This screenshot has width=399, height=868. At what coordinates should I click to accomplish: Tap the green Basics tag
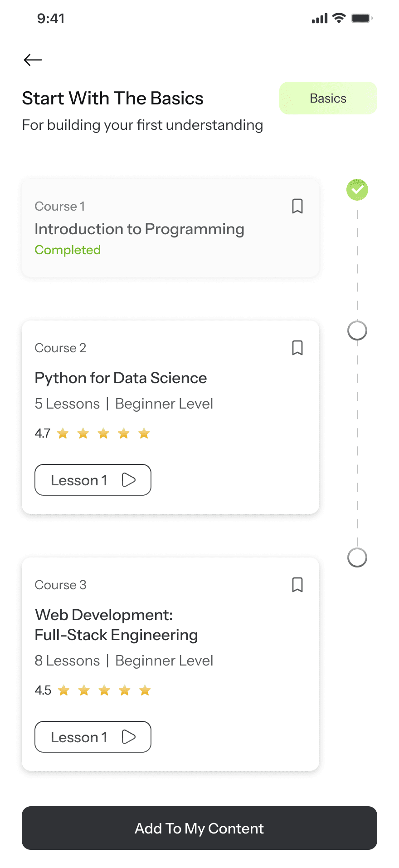click(x=328, y=98)
